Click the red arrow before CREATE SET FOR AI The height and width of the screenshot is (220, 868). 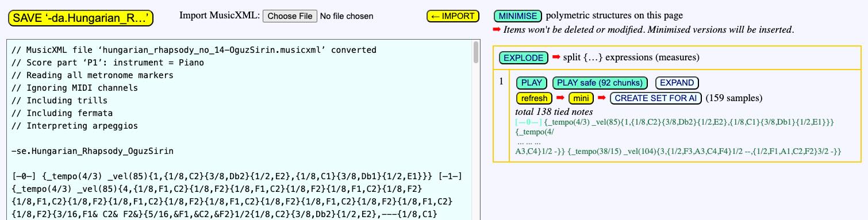pos(602,98)
